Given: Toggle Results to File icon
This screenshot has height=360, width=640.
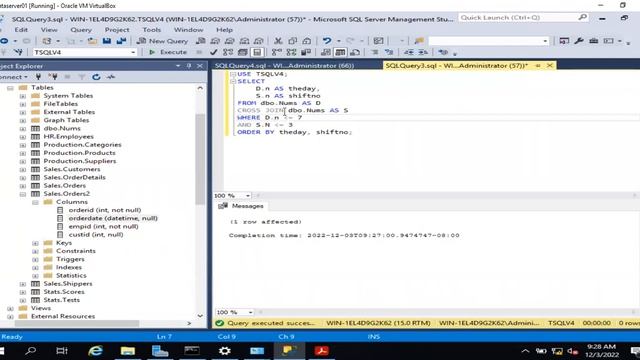Looking at the screenshot, I should [355, 52].
